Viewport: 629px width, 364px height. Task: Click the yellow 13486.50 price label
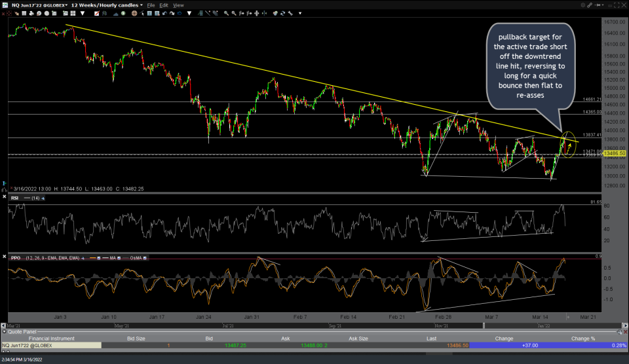click(x=614, y=154)
